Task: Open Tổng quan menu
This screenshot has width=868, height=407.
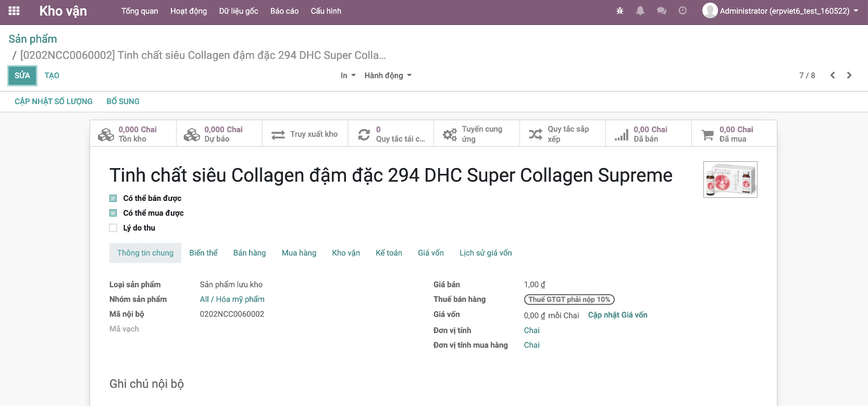Action: tap(140, 11)
